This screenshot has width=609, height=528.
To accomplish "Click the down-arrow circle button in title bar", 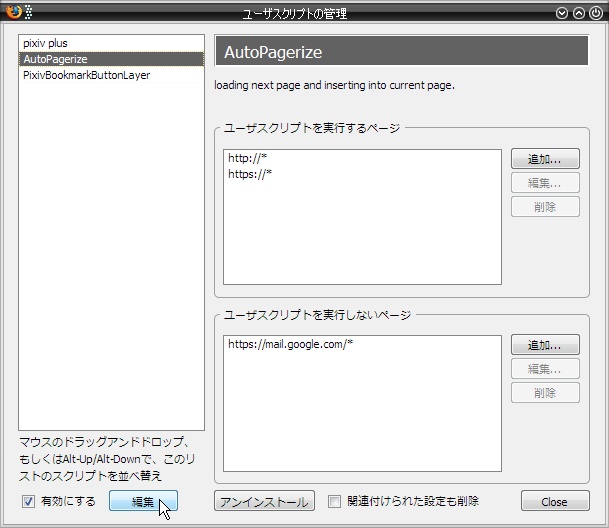I will 562,13.
